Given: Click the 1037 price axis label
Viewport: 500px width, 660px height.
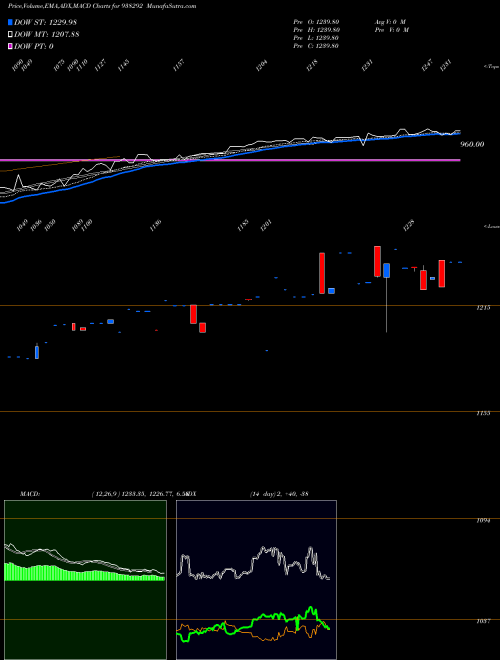Looking at the screenshot, I should [483, 621].
